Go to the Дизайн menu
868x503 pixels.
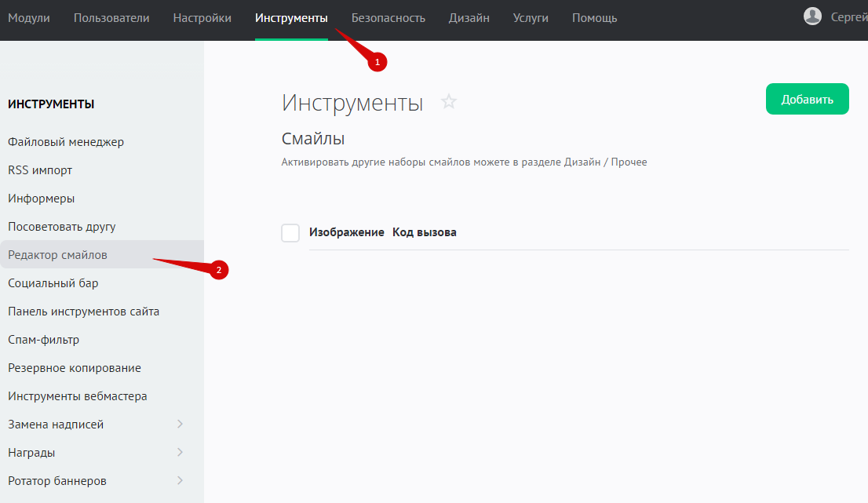469,18
